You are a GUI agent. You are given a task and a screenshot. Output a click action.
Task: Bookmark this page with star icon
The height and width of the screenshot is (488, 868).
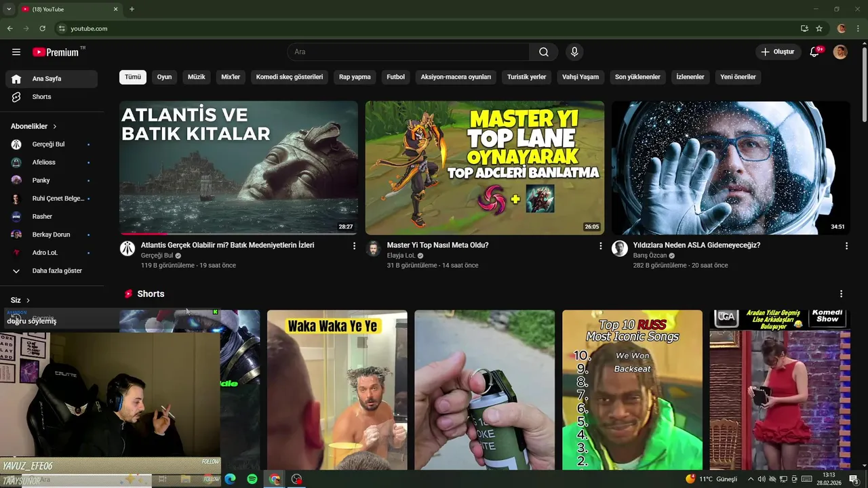click(819, 28)
